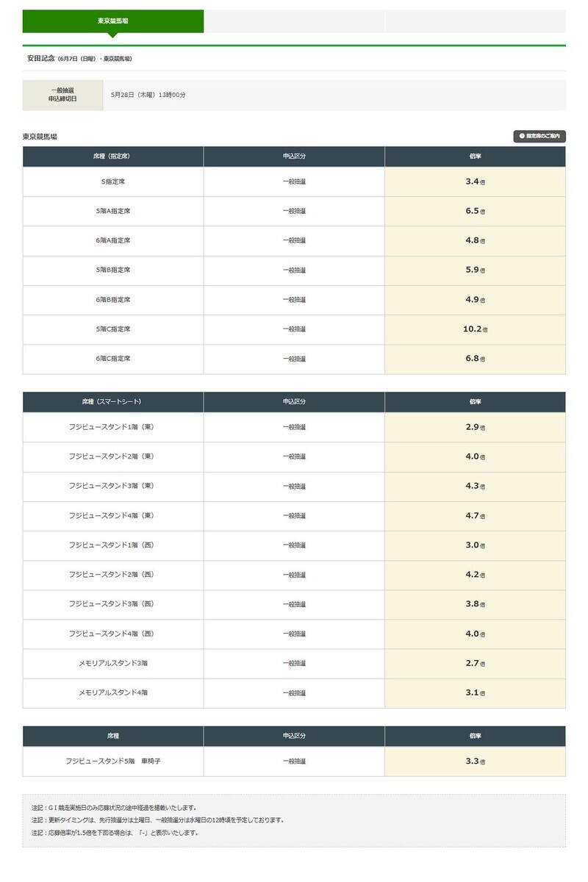The height and width of the screenshot is (882, 588).
Task: Open the 指定席のご案内 guide button
Action: 539,136
